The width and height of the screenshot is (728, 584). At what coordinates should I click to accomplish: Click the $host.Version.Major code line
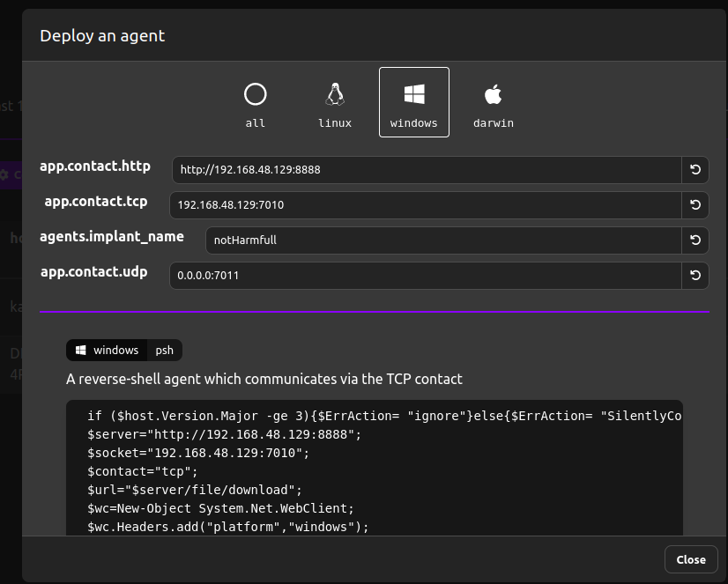tap(384, 416)
